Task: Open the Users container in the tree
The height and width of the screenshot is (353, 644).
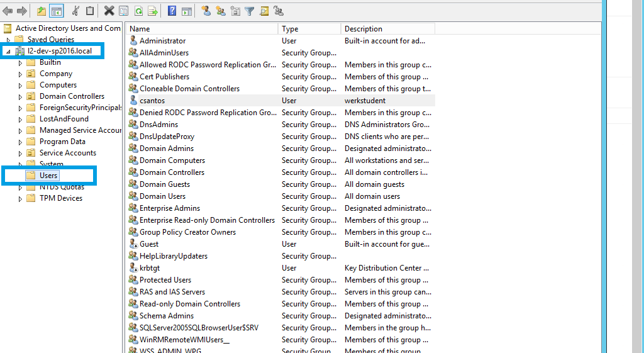Action: (x=48, y=176)
